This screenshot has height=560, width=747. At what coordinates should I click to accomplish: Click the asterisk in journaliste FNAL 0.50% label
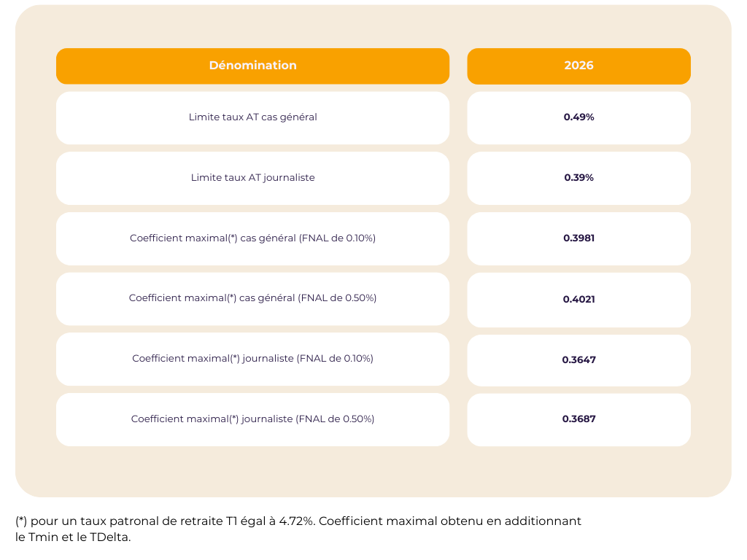click(x=233, y=419)
